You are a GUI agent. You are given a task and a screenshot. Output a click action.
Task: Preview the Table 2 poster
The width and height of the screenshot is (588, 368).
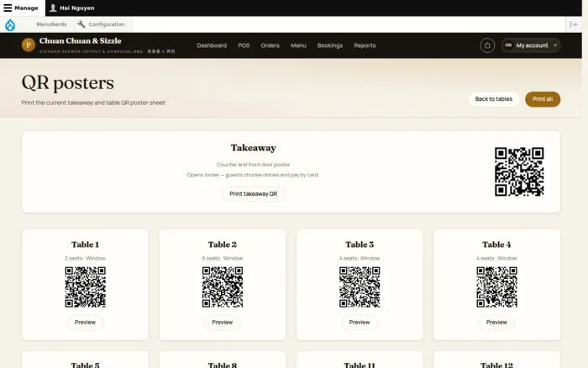tap(223, 323)
